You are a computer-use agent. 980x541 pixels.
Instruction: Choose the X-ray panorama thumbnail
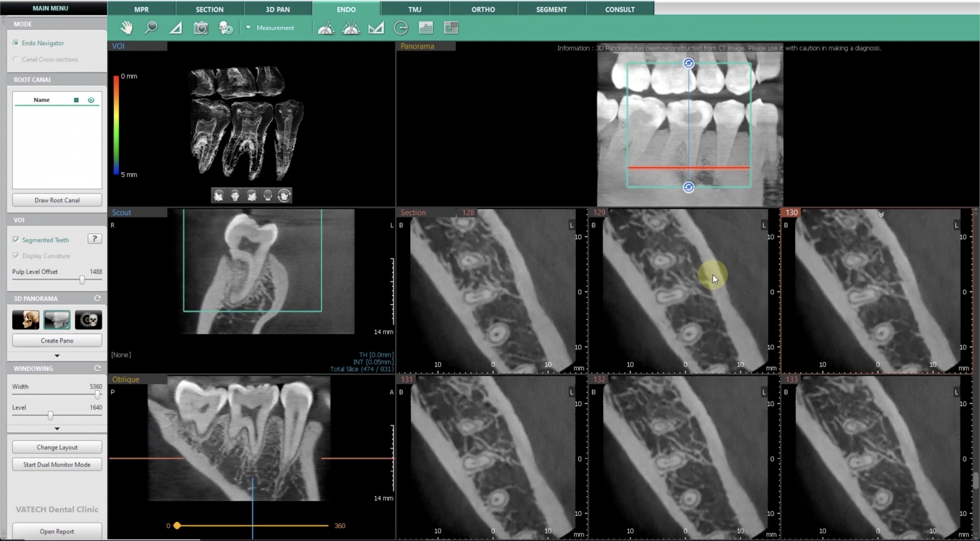(57, 320)
